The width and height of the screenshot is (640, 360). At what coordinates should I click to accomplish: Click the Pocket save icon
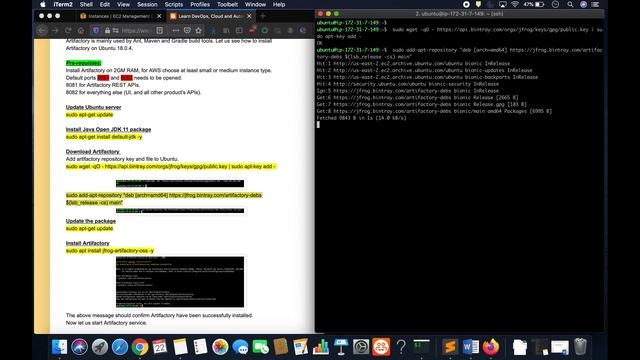tap(187, 31)
